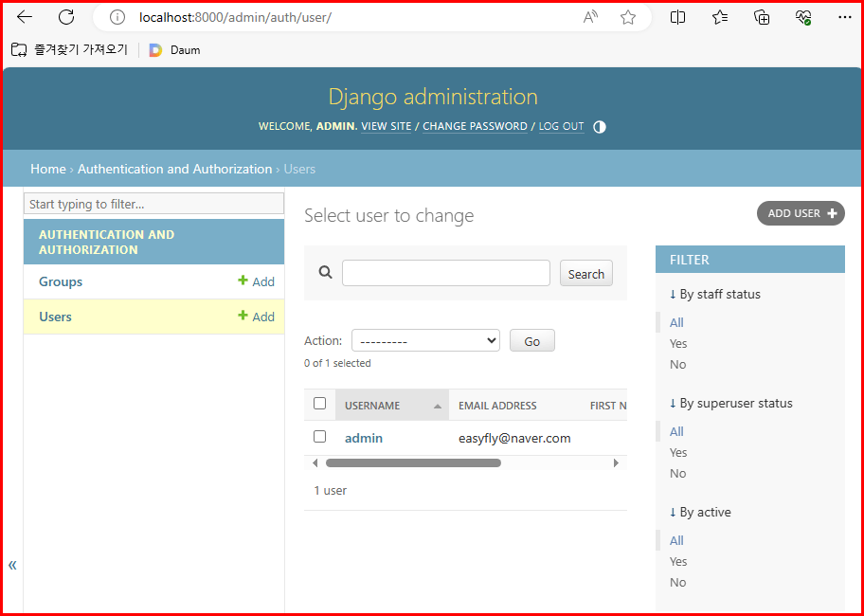Open the Collections icon
864x616 pixels.
point(762,17)
